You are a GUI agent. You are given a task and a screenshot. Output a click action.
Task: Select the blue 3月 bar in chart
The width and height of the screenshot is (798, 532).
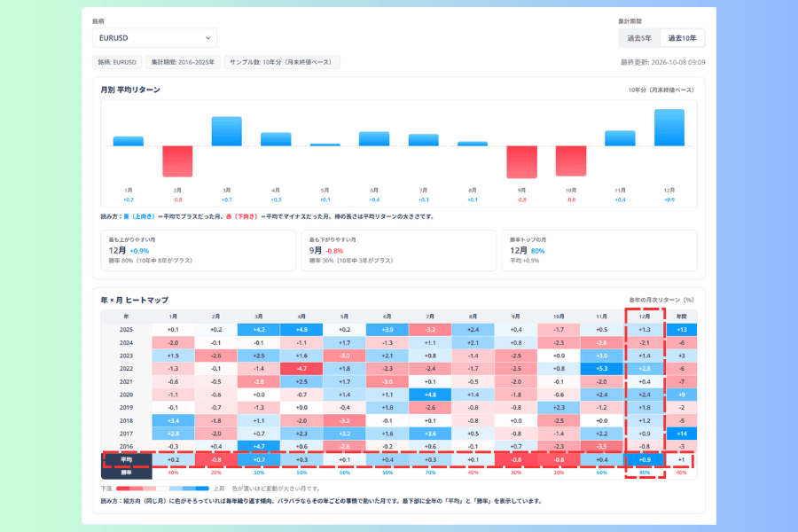click(226, 131)
